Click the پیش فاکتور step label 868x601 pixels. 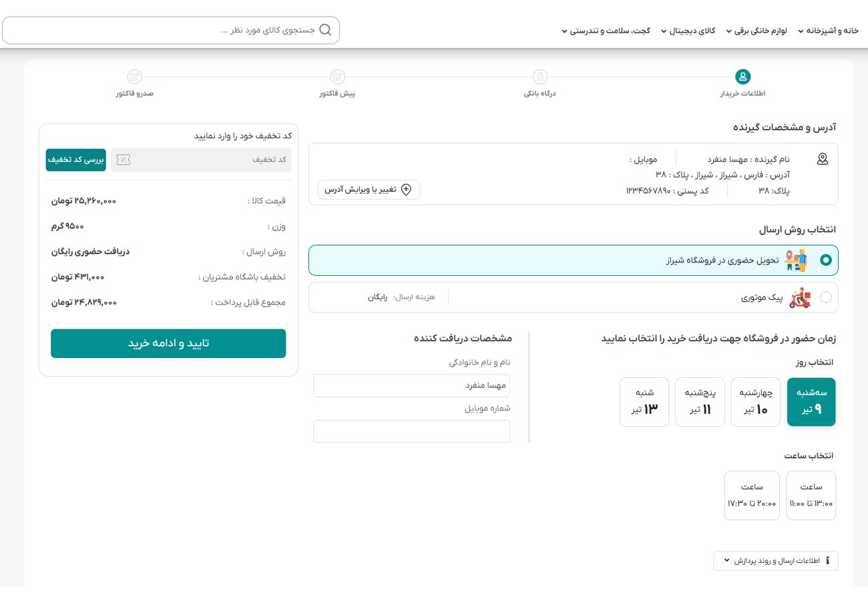tap(338, 93)
